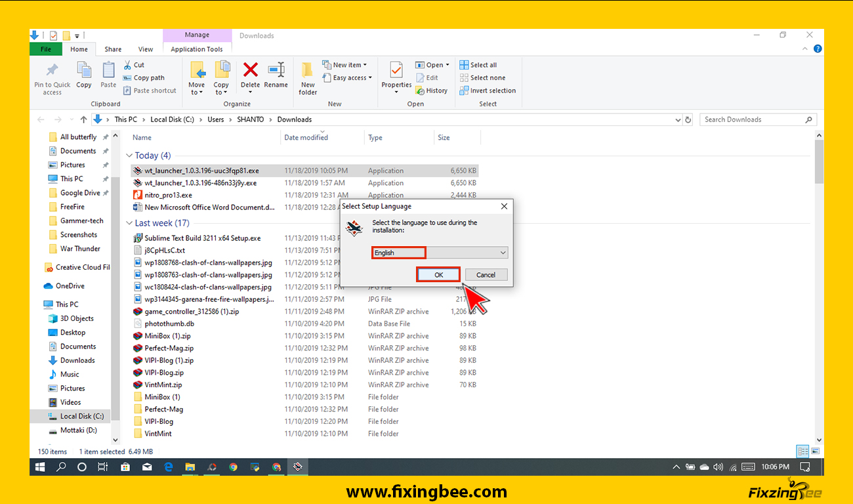This screenshot has width=853, height=504.
Task: Click the Cut scissors icon
Action: pos(128,65)
